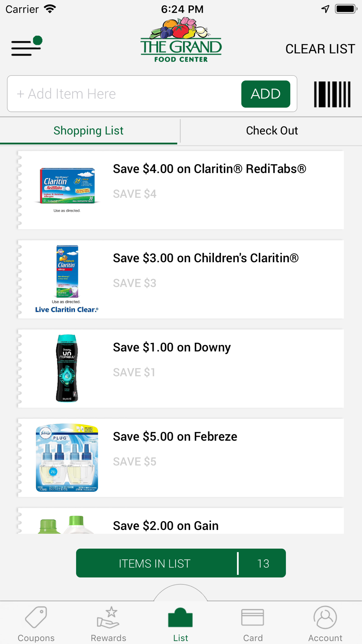This screenshot has width=362, height=644.
Task: Tap The Grand Food Center logo
Action: [181, 41]
